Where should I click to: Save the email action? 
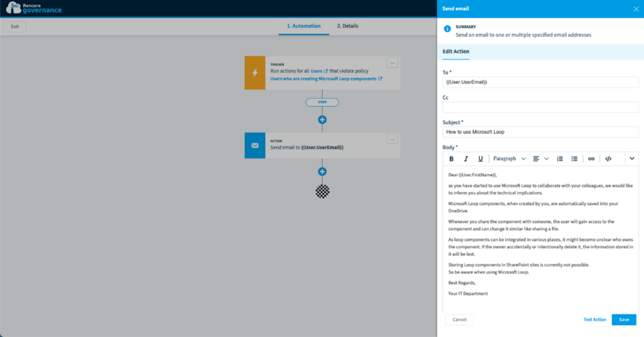tap(624, 319)
